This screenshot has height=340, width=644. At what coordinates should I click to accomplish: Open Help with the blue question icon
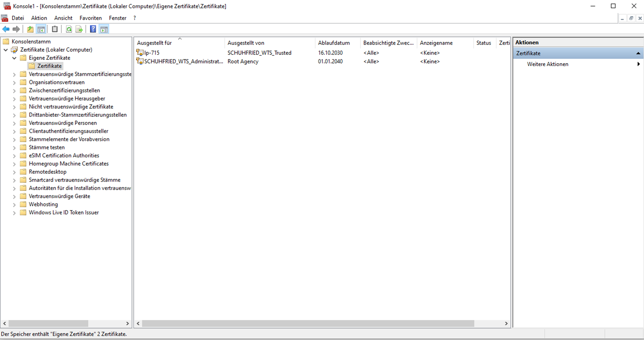93,29
